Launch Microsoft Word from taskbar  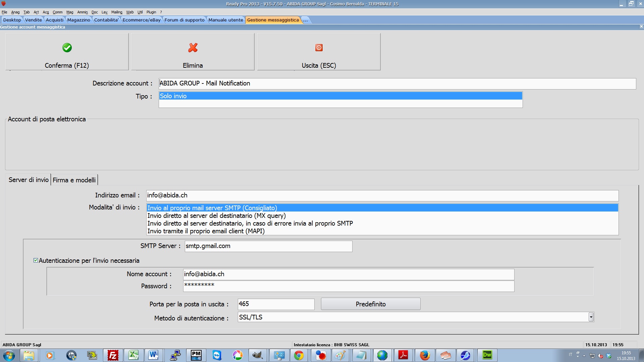[154, 355]
